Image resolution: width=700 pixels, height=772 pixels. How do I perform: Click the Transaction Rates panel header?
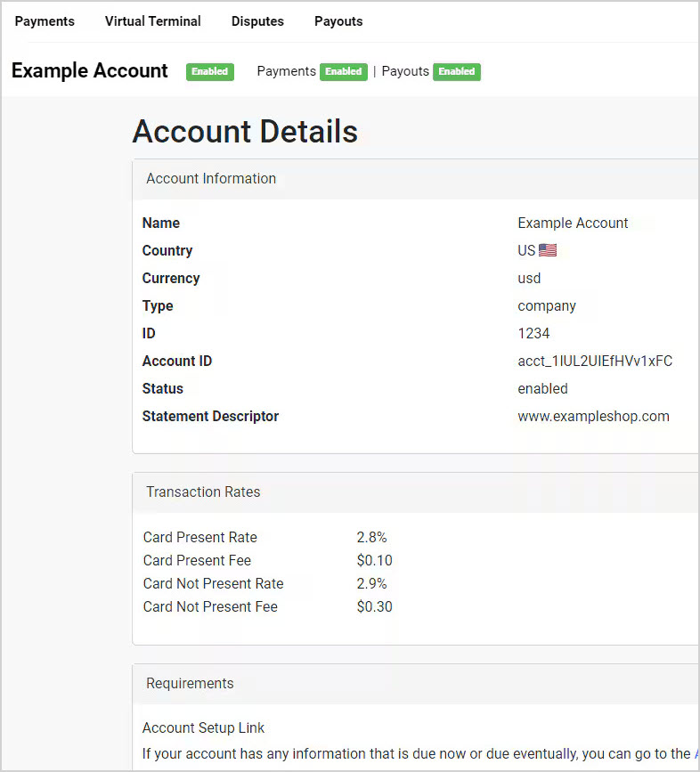(x=203, y=492)
